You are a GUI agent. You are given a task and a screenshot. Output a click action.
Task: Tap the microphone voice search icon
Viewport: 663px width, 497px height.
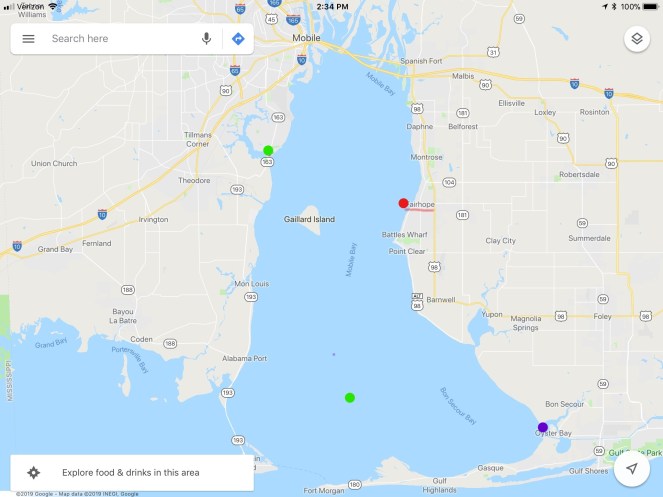pyautogui.click(x=206, y=38)
